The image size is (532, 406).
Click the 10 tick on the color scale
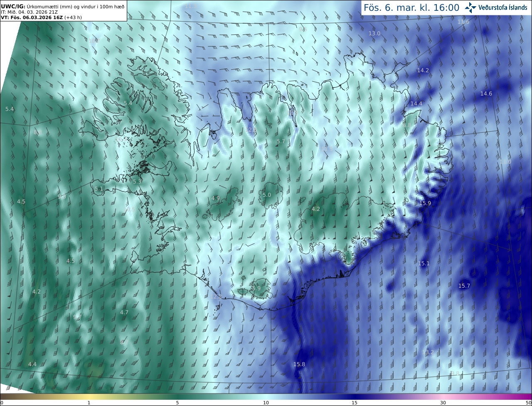266,403
